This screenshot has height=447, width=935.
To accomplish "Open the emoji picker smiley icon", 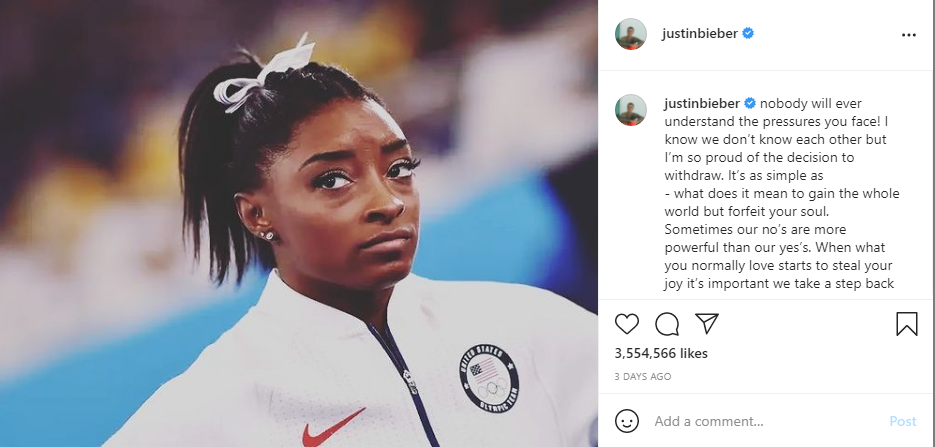I will pos(627,421).
